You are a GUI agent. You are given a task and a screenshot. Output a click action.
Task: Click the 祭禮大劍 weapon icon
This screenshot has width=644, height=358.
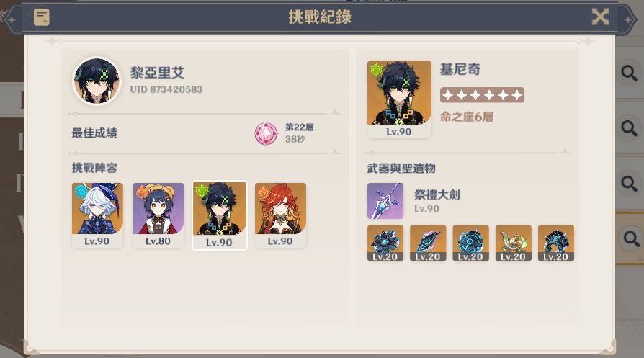(385, 201)
